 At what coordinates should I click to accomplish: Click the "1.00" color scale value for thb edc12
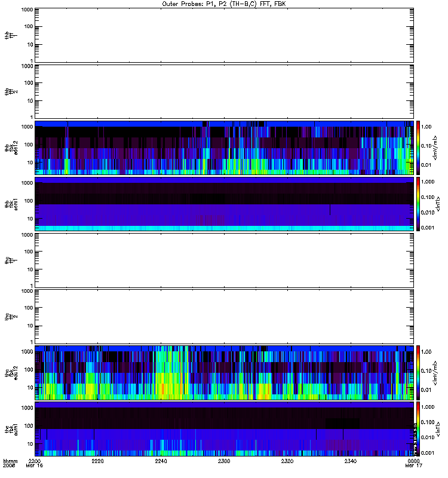[x=426, y=127]
